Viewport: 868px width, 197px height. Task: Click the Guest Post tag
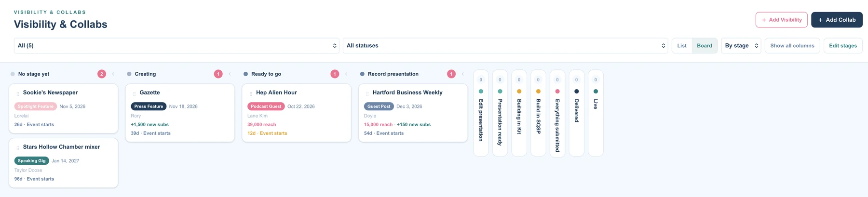(x=379, y=106)
